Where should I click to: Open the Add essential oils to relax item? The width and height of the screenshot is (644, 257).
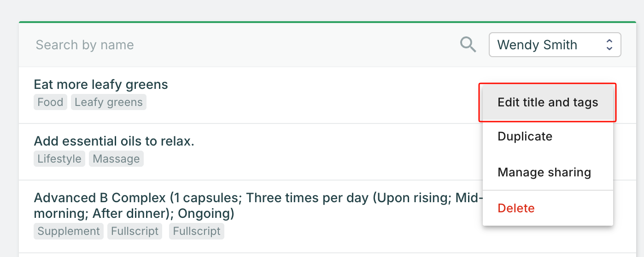(114, 141)
